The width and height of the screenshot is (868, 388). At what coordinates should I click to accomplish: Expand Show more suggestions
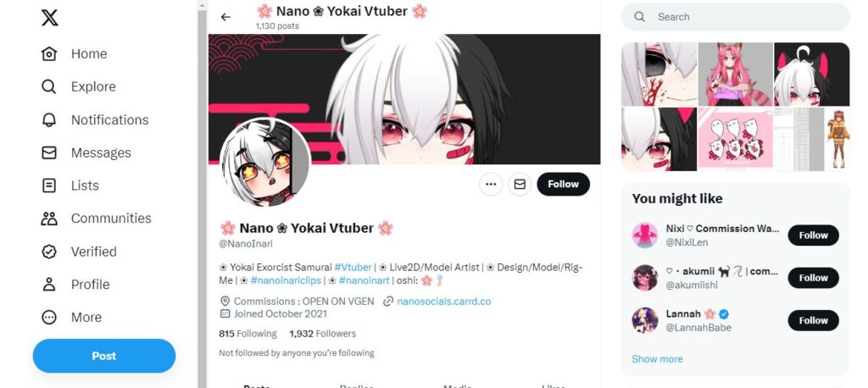pos(657,358)
